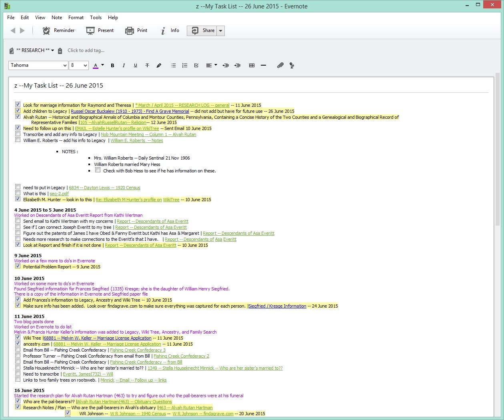Go forward with the right arrow
This screenshot has width=504, height=420.
pos(22,30)
